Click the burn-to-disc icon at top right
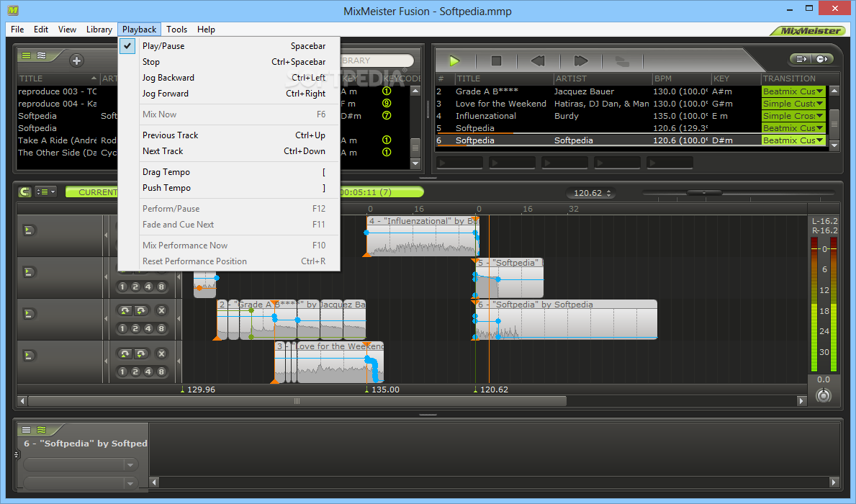This screenshot has height=504, width=856. [x=822, y=59]
